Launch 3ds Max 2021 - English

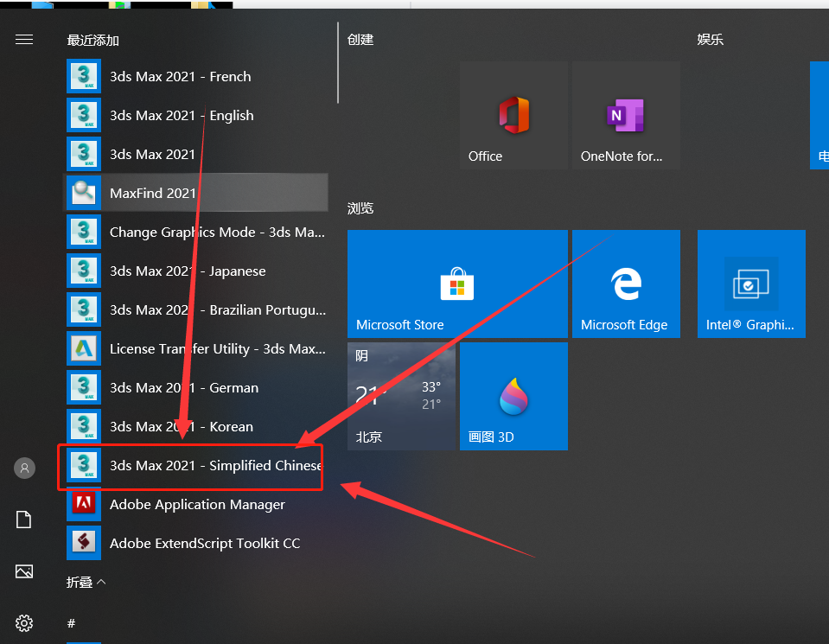pyautogui.click(x=195, y=115)
